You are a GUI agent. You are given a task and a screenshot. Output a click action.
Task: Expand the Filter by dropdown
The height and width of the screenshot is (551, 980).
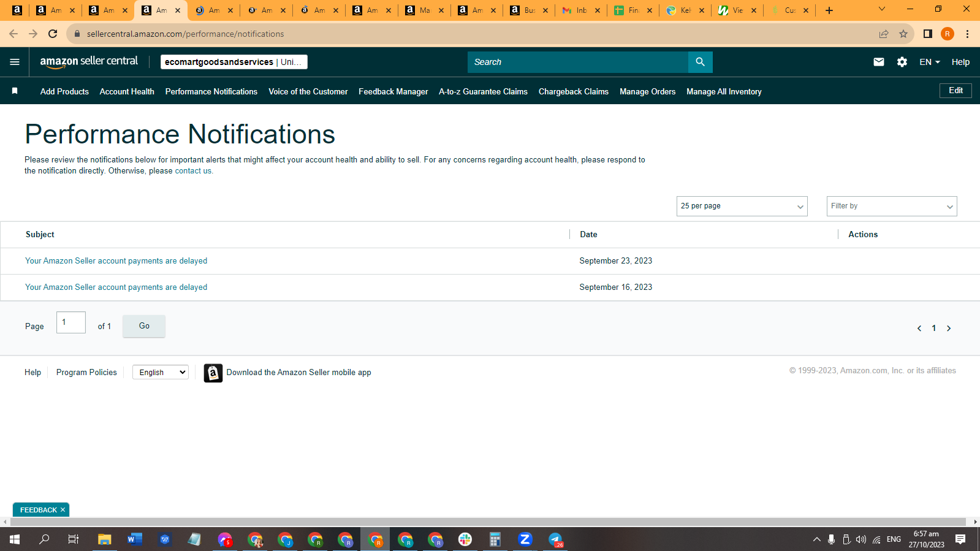[891, 206]
